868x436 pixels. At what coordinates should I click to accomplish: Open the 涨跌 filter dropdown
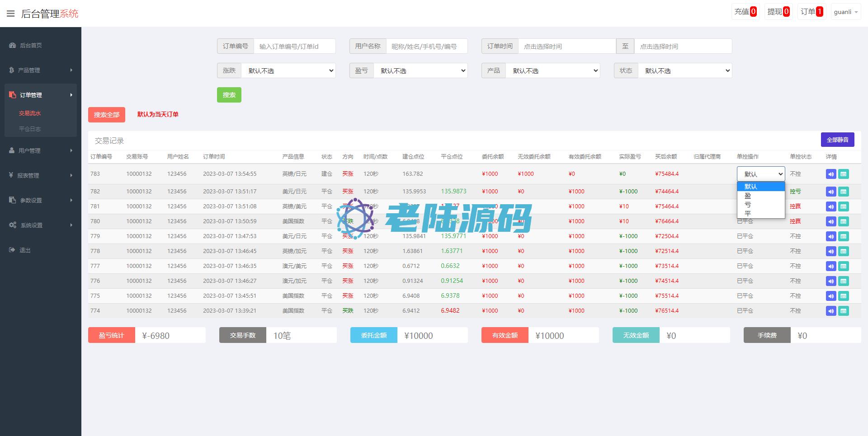(x=288, y=70)
